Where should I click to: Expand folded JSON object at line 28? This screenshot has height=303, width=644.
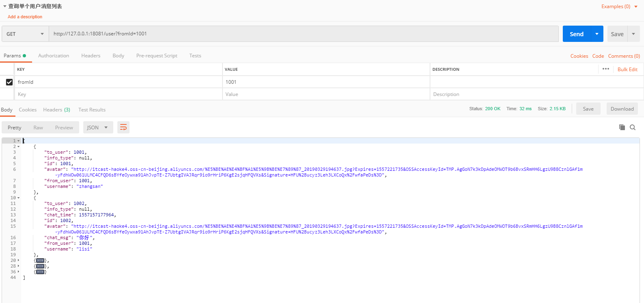tap(18, 266)
